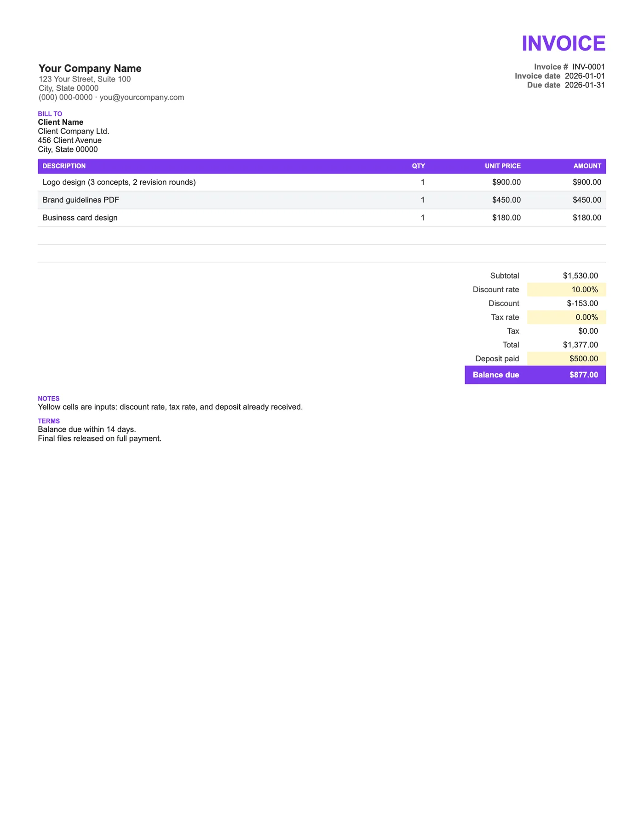Click the $900.00 unit price cell
The image size is (644, 834).
point(506,182)
